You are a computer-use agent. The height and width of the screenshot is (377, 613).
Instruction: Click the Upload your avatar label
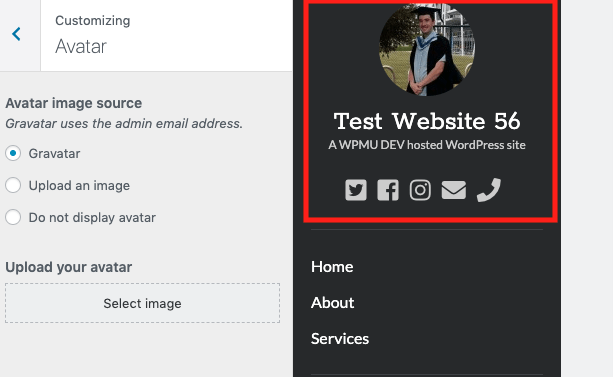[68, 267]
